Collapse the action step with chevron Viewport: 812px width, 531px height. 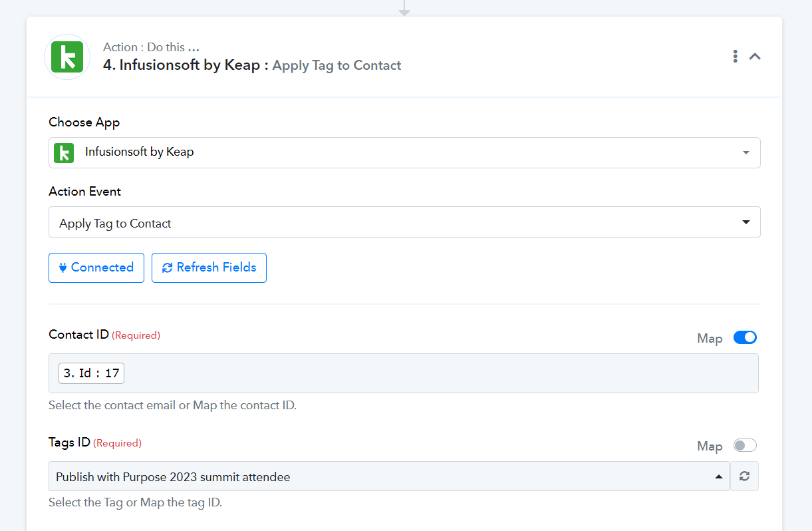755,57
